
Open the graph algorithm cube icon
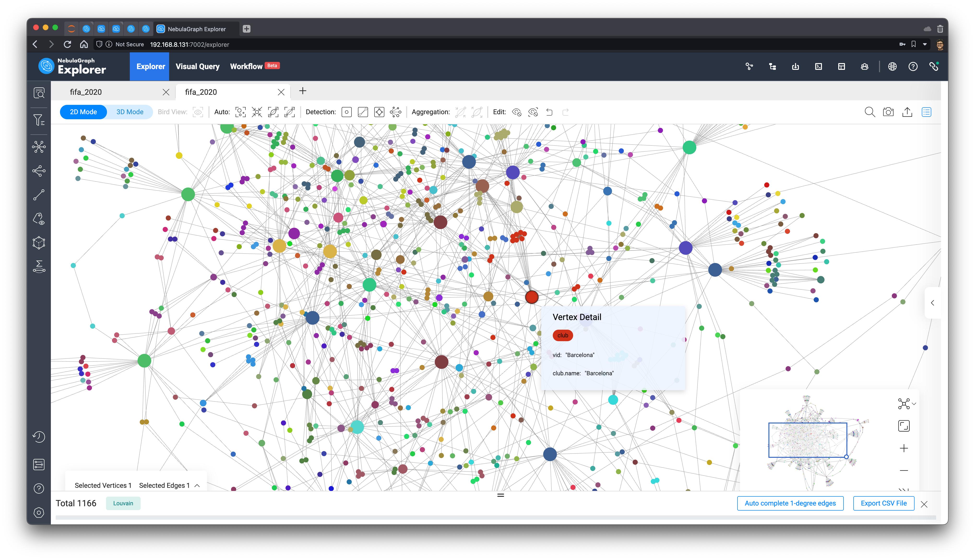pyautogui.click(x=39, y=243)
